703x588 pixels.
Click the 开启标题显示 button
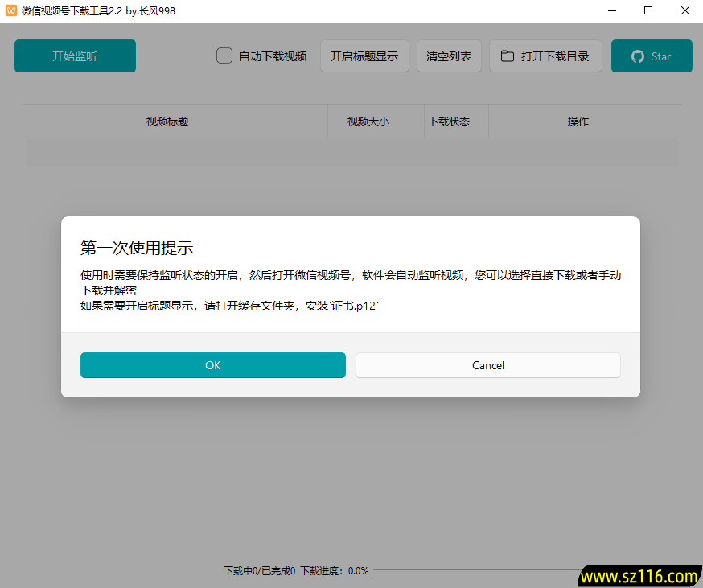coord(364,56)
